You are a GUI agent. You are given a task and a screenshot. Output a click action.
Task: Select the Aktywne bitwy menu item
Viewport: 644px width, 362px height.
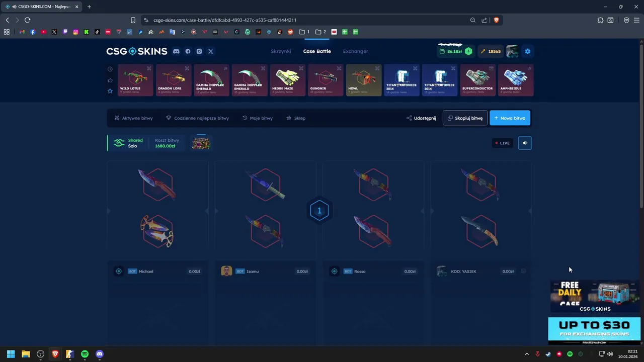(x=133, y=118)
